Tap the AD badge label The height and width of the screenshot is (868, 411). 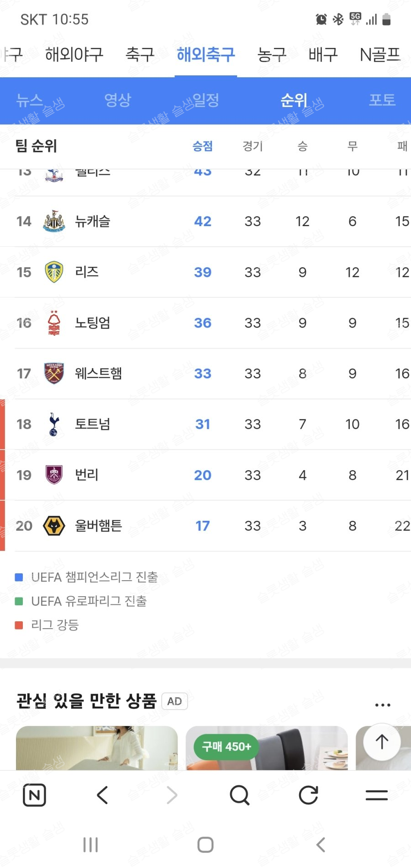(x=174, y=701)
